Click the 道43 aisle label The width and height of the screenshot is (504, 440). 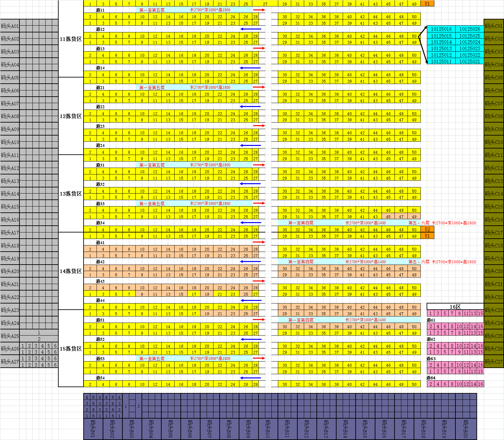100,281
